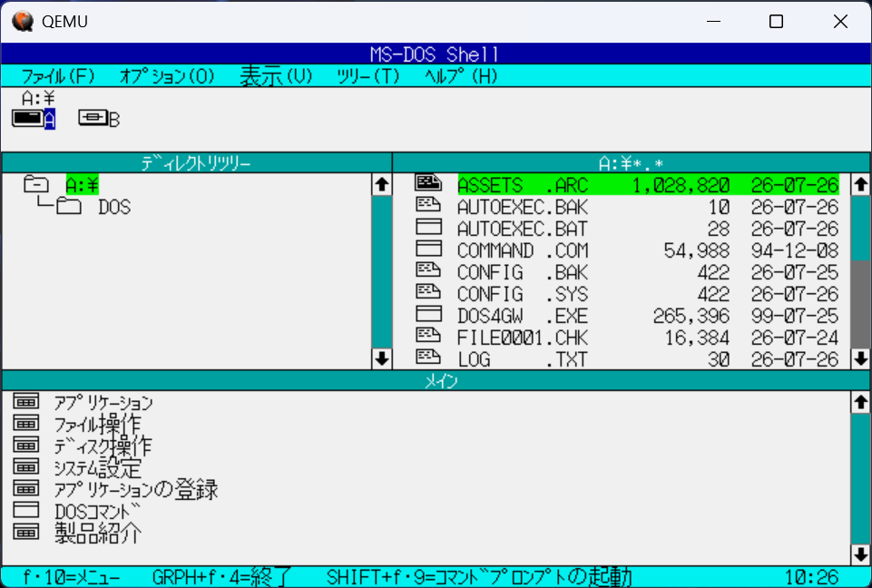Select drive A icon
This screenshot has width=872, height=588.
pos(34,119)
